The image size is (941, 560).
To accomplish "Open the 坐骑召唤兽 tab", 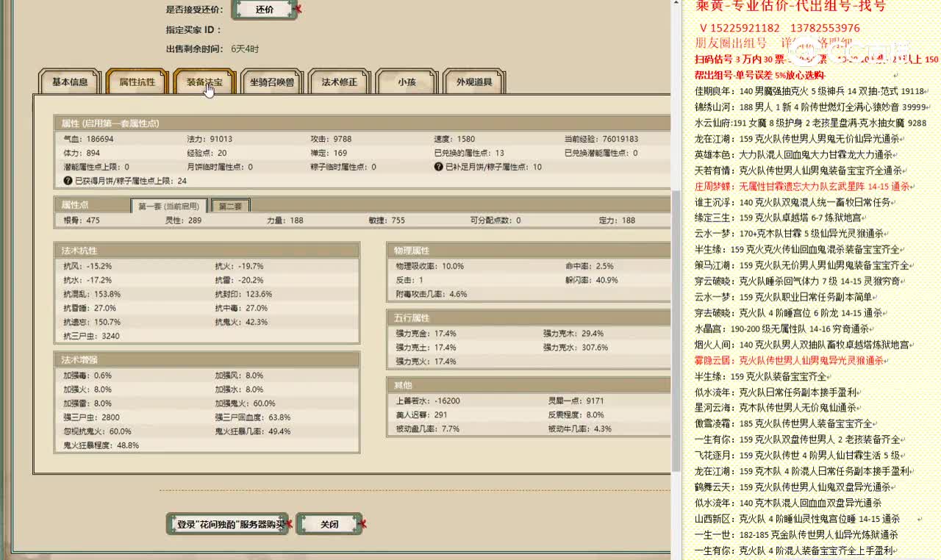I will [x=272, y=82].
